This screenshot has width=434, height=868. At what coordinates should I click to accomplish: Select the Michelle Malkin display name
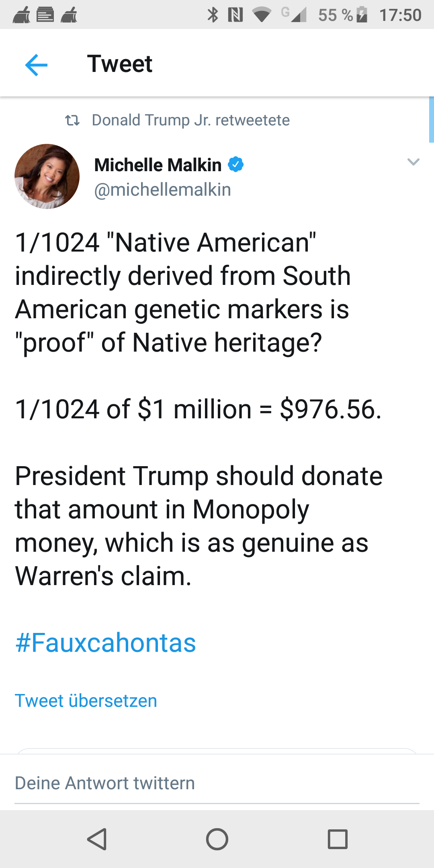[x=158, y=165]
